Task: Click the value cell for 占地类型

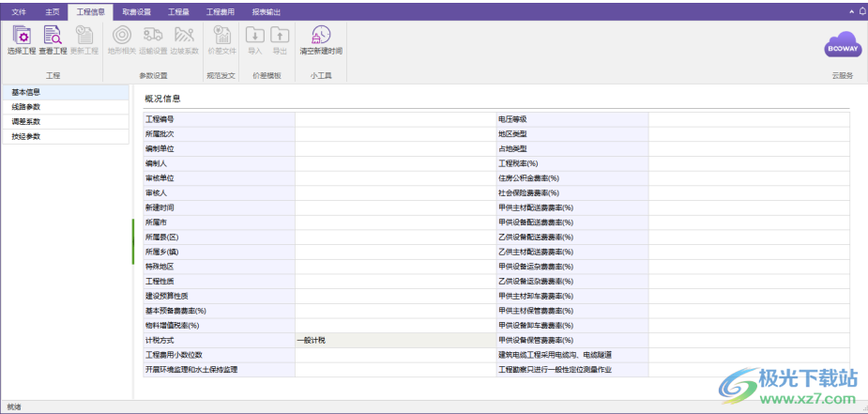Action: (749, 149)
